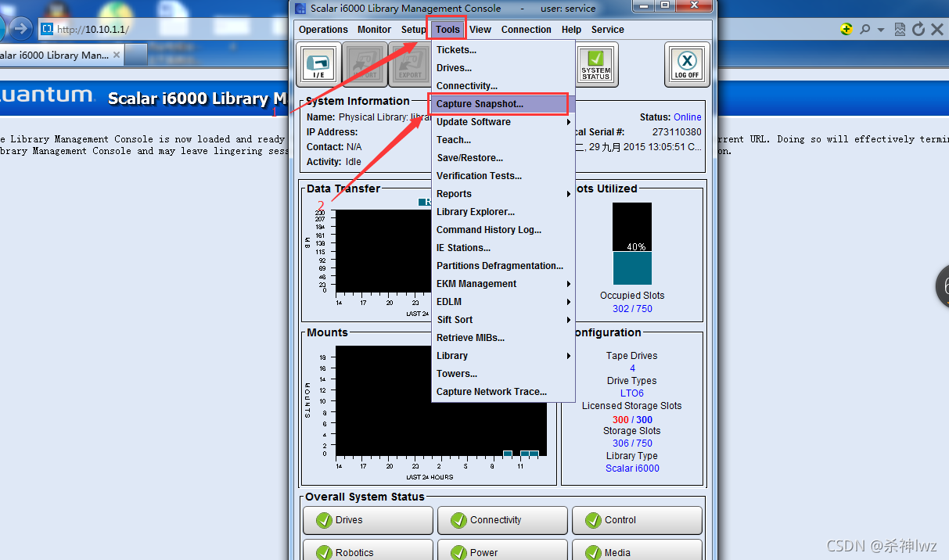Select Partitions Defragmentation... menu item
This screenshot has height=560, width=949.
click(x=503, y=266)
